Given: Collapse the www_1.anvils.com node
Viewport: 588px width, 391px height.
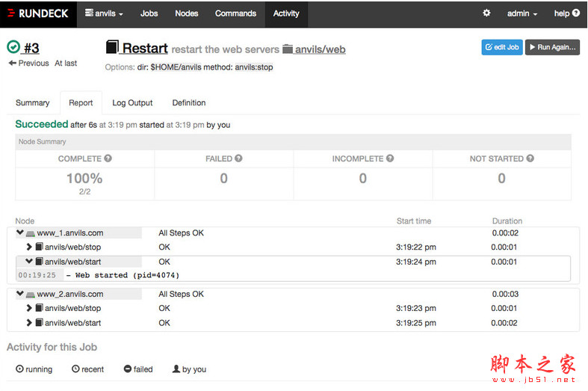Looking at the screenshot, I should click(20, 233).
